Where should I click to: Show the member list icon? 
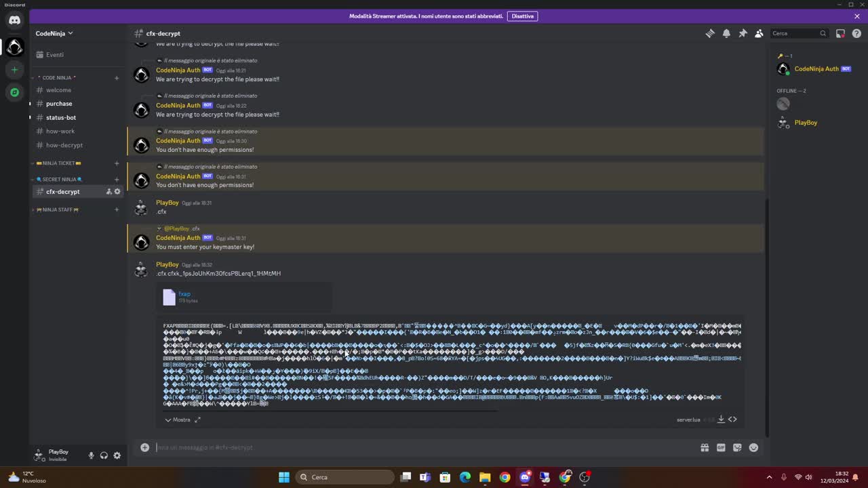click(759, 33)
